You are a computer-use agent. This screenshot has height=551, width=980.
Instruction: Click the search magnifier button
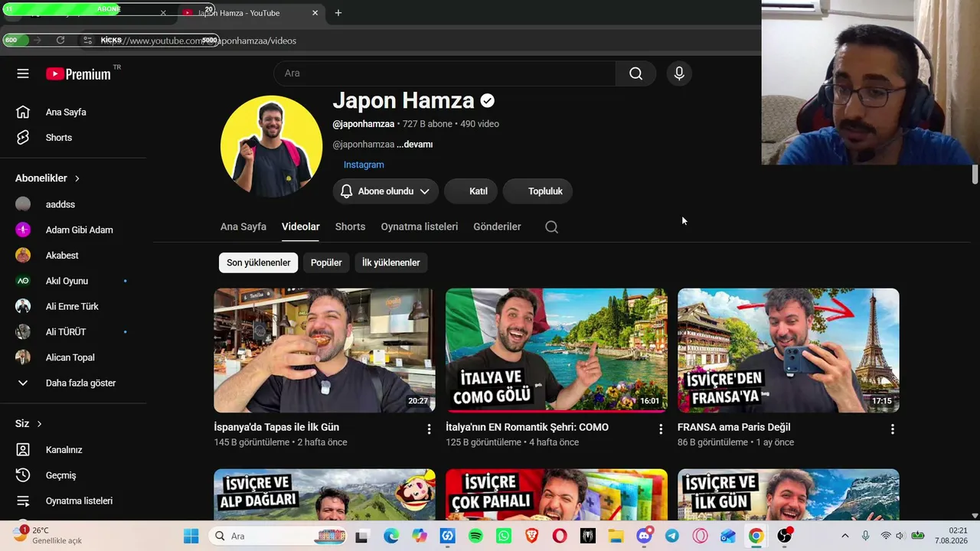635,73
